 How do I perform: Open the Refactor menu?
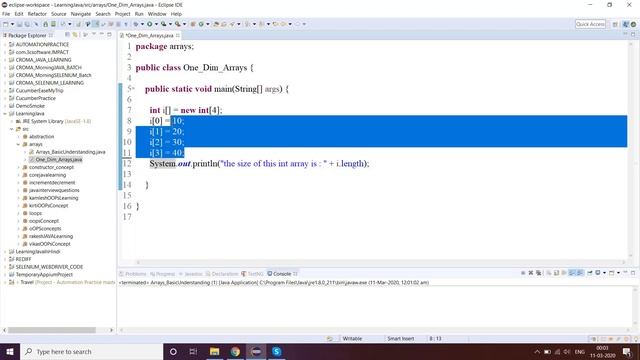[37, 14]
